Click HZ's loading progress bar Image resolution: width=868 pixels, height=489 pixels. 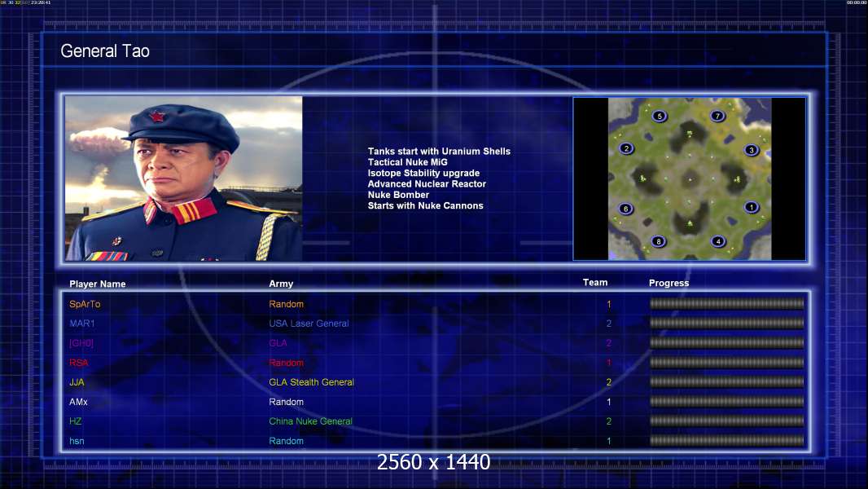coord(727,421)
